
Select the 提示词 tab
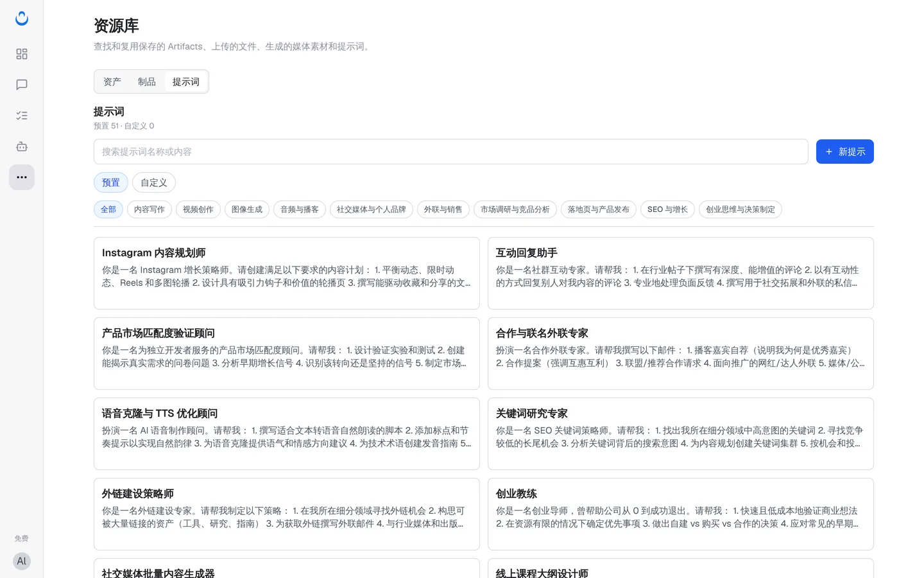(x=186, y=82)
